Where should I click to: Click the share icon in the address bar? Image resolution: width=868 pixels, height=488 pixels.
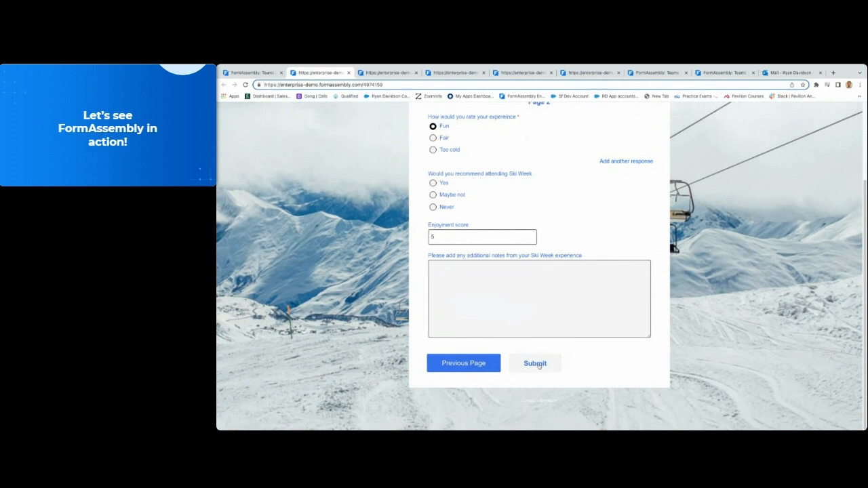pos(791,85)
